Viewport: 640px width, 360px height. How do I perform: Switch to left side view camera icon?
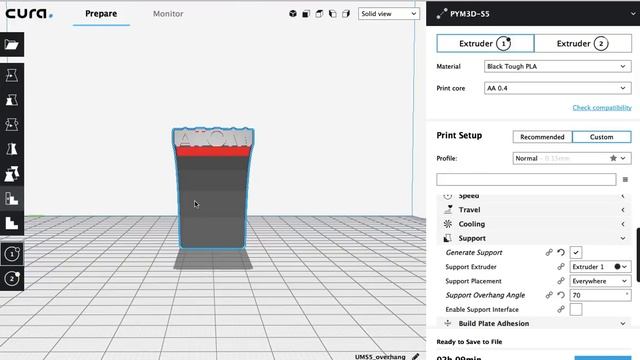pyautogui.click(x=333, y=14)
